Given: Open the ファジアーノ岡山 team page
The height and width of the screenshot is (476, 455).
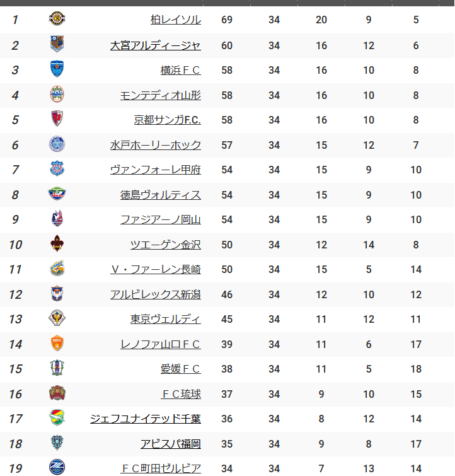Looking at the screenshot, I should [161, 219].
